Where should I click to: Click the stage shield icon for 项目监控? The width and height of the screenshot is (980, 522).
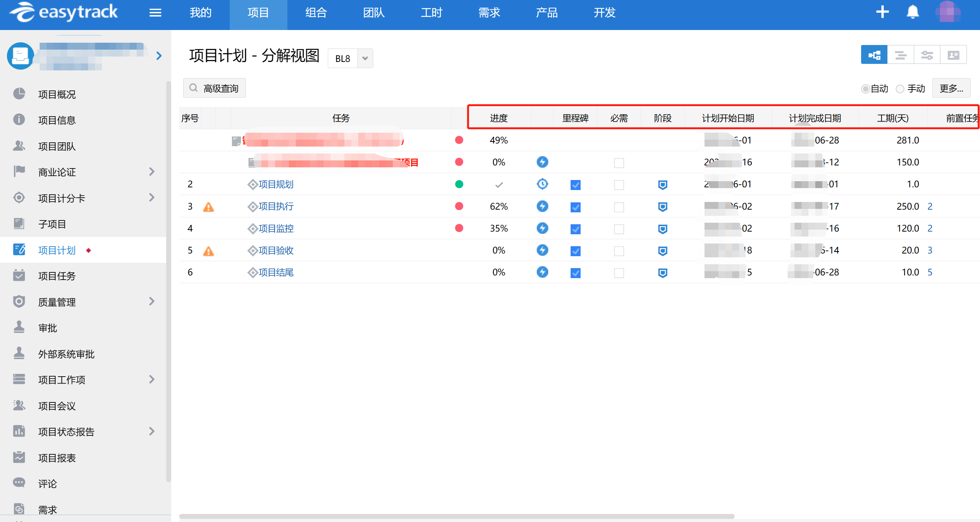(662, 229)
